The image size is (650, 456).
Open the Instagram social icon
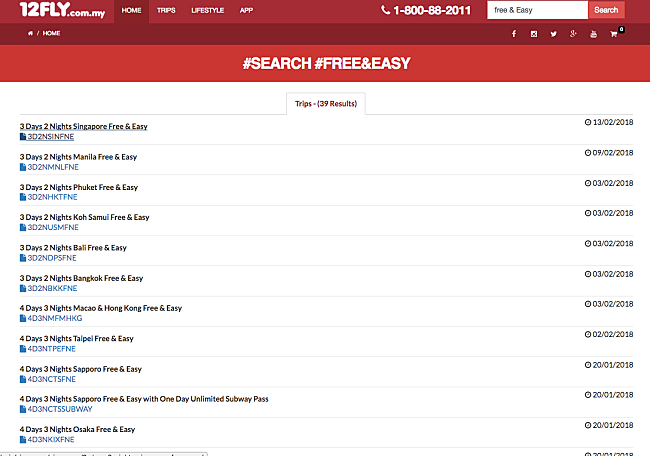[x=534, y=34]
